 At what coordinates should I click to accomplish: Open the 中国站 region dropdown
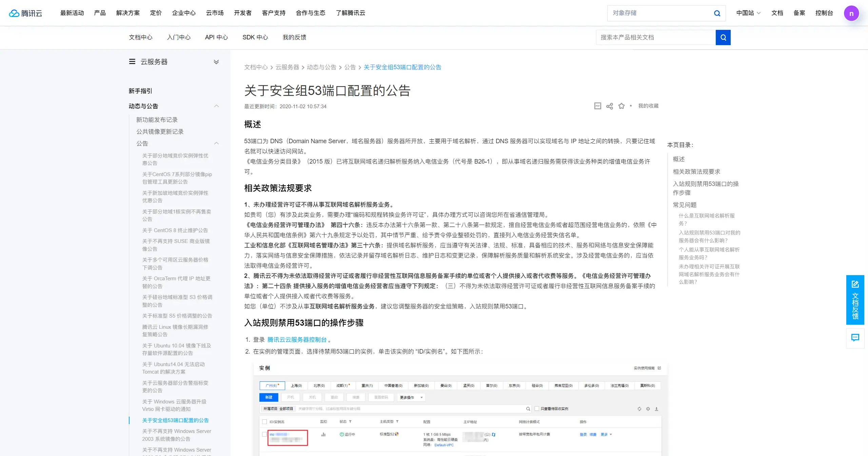pos(748,13)
